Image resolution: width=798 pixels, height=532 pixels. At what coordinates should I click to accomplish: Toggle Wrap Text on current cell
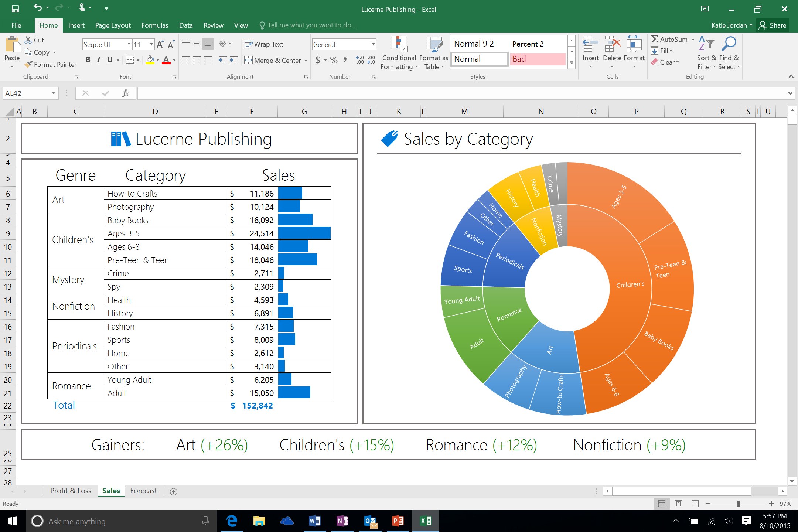point(267,45)
